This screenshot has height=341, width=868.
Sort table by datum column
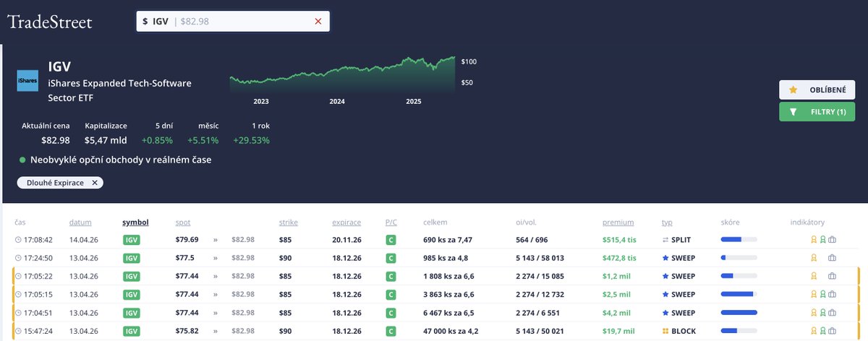[x=80, y=223]
